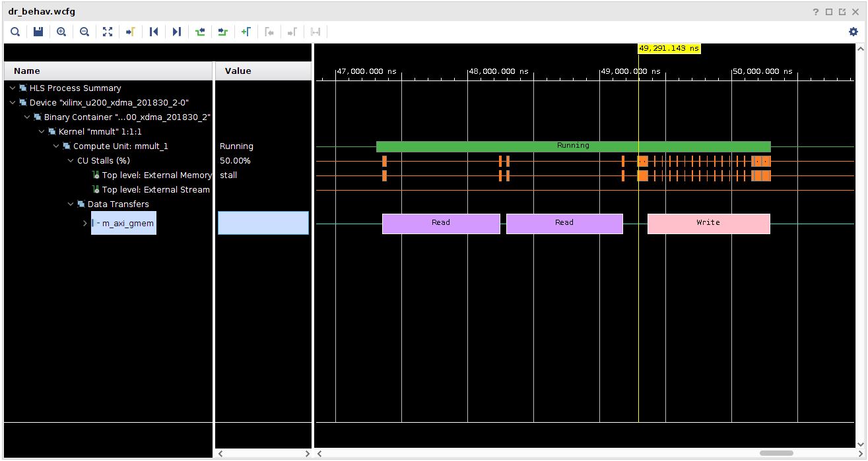Zoom out of the waveform
The height and width of the screenshot is (461, 868).
pyautogui.click(x=84, y=32)
